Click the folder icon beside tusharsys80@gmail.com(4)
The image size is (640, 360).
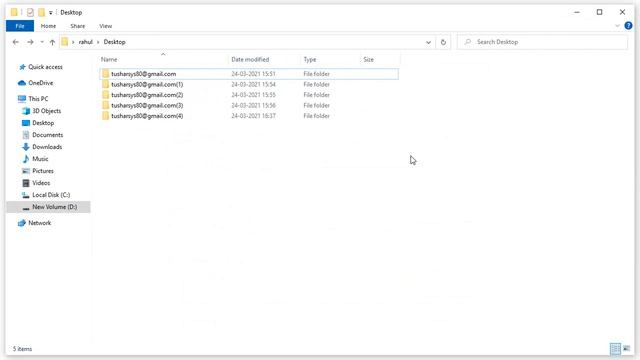click(x=105, y=116)
